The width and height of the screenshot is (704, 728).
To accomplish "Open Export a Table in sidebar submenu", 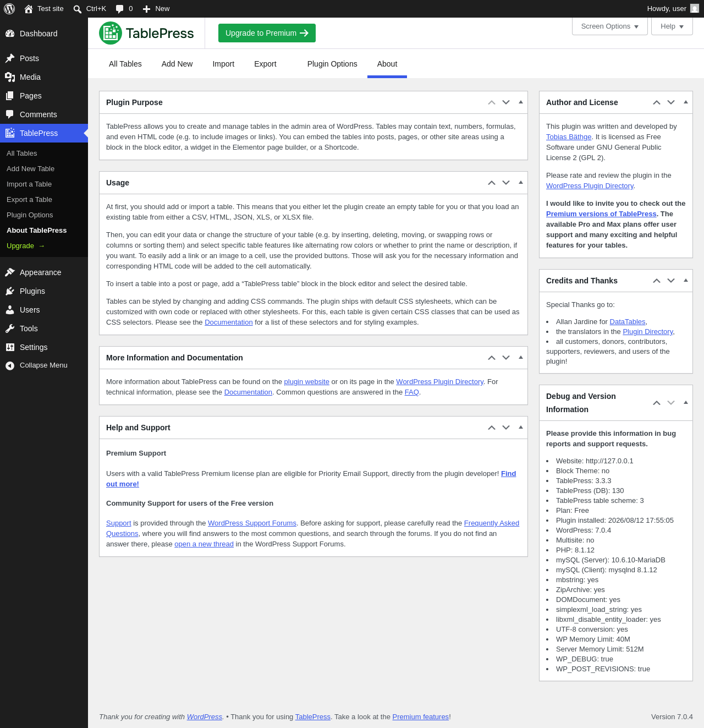I will click(29, 200).
